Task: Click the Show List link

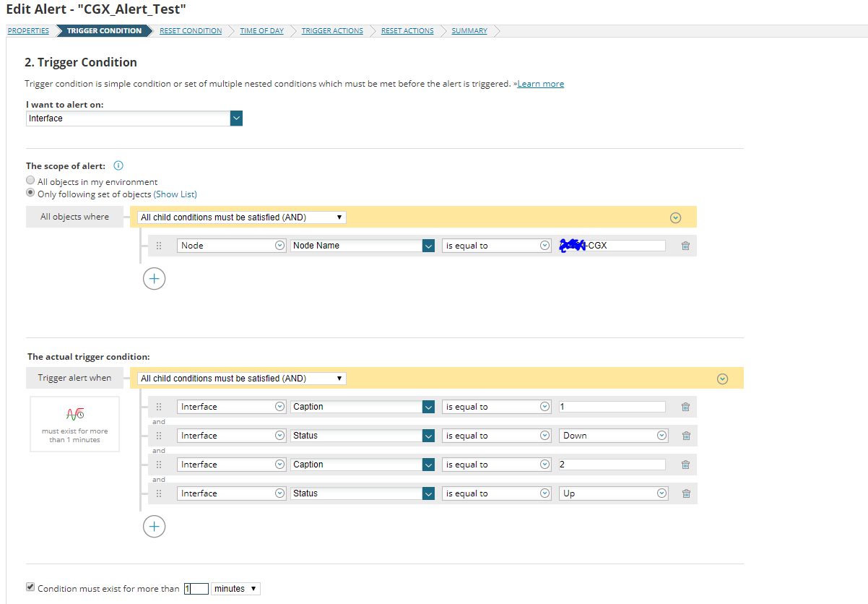Action: tap(175, 194)
